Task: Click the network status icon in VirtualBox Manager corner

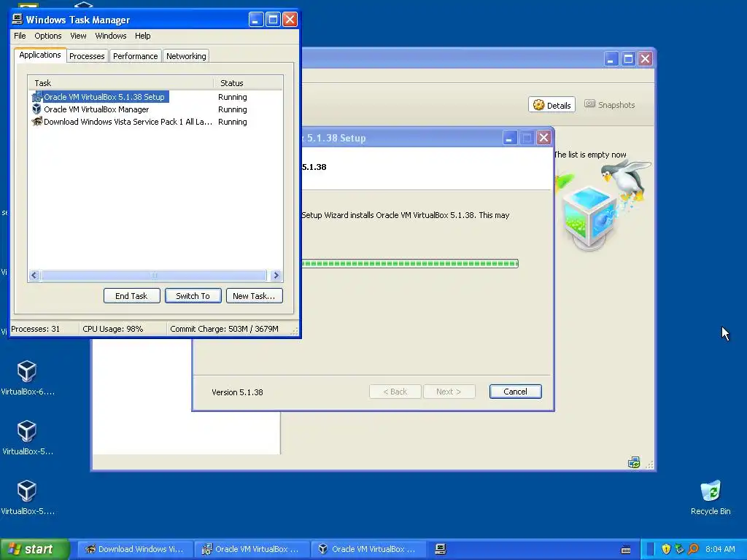Action: point(634,462)
